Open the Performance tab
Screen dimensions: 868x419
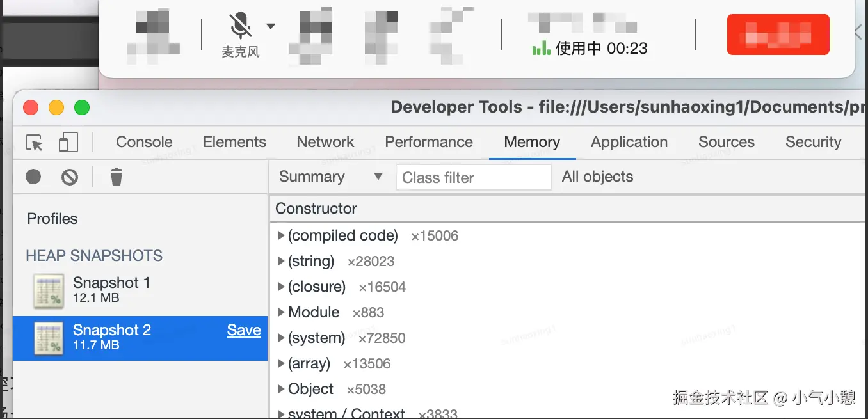point(429,142)
